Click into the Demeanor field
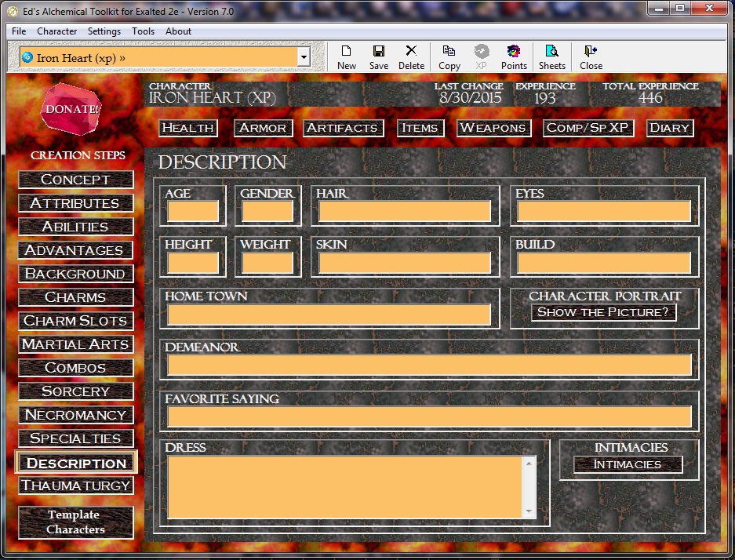The image size is (735, 560). coord(429,365)
